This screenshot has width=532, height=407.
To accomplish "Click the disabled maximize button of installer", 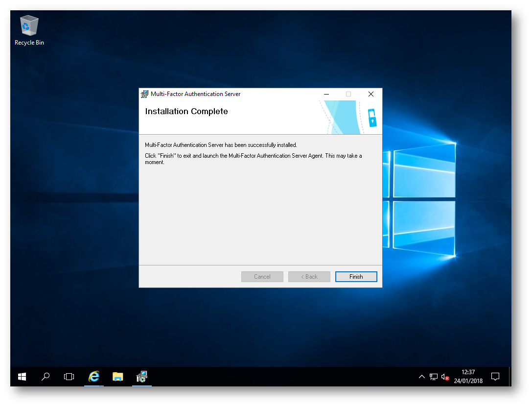I will tap(348, 94).
